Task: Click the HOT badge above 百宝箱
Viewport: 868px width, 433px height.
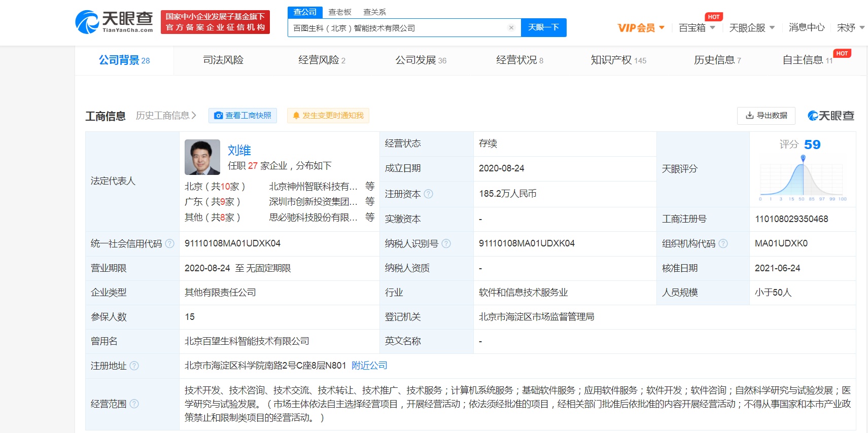Action: [714, 17]
